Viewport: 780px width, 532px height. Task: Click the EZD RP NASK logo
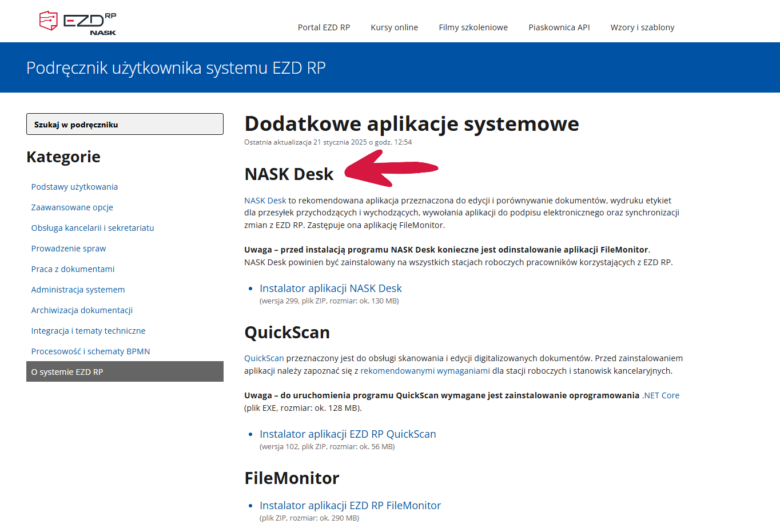(x=78, y=23)
